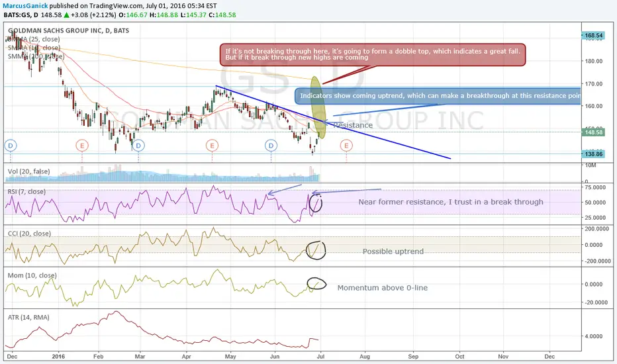The height and width of the screenshot is (364, 617).
Task: Click the 'Momentum above 0-line' note
Action: point(383,288)
